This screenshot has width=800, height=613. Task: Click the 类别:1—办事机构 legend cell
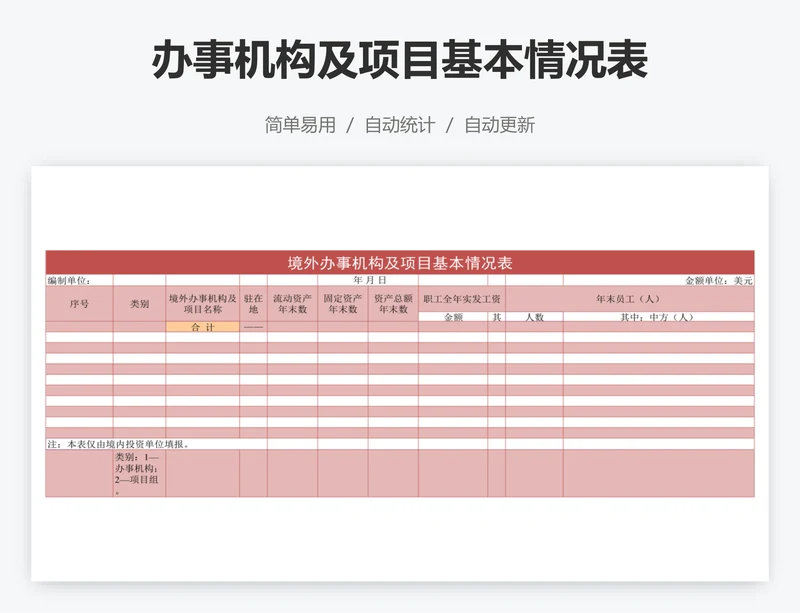(x=139, y=473)
